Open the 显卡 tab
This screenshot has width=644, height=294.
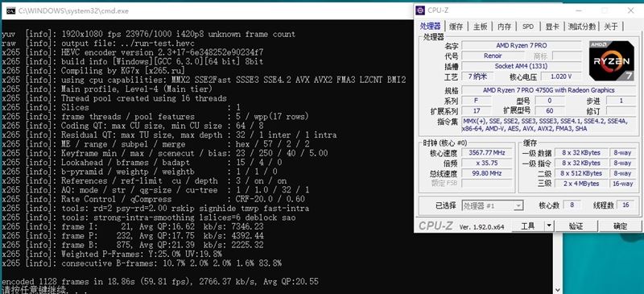point(552,27)
